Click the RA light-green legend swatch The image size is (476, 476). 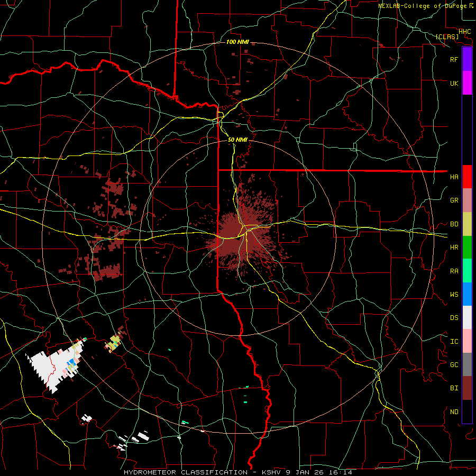click(467, 271)
